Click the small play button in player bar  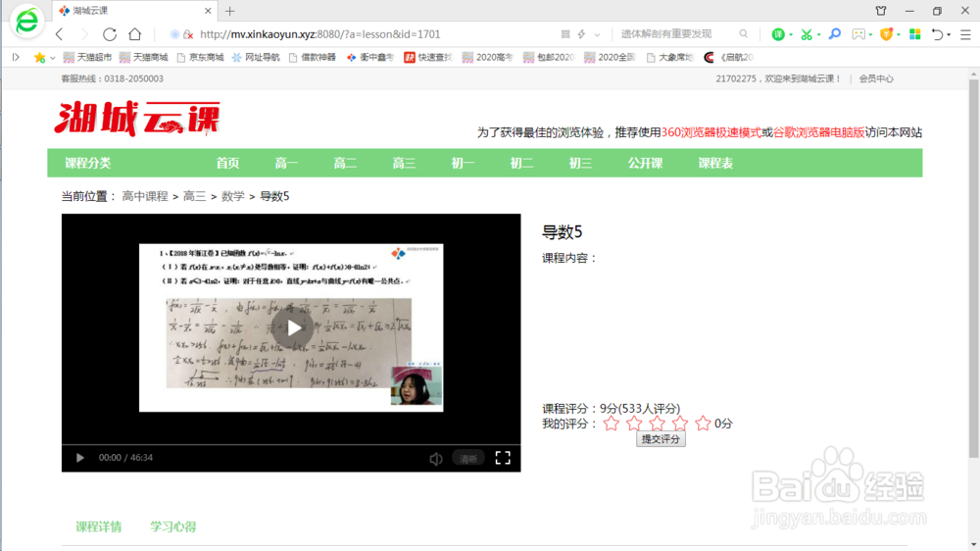coord(79,458)
